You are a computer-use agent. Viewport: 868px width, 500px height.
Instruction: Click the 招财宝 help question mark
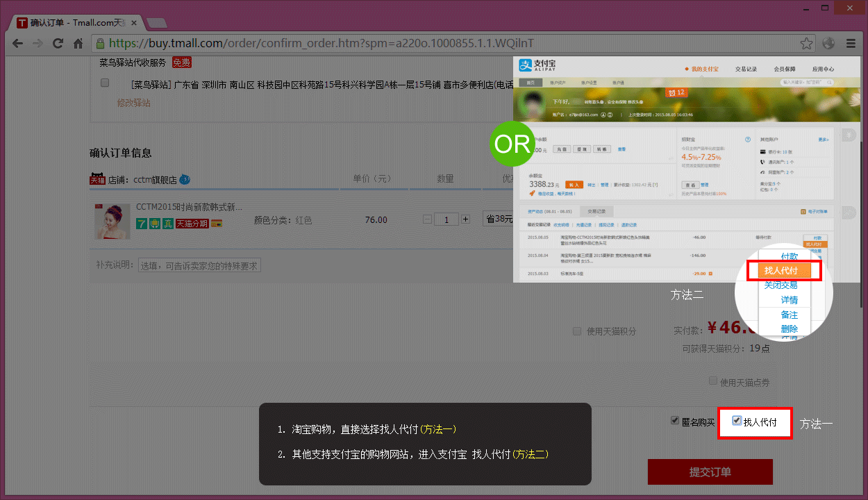click(747, 140)
